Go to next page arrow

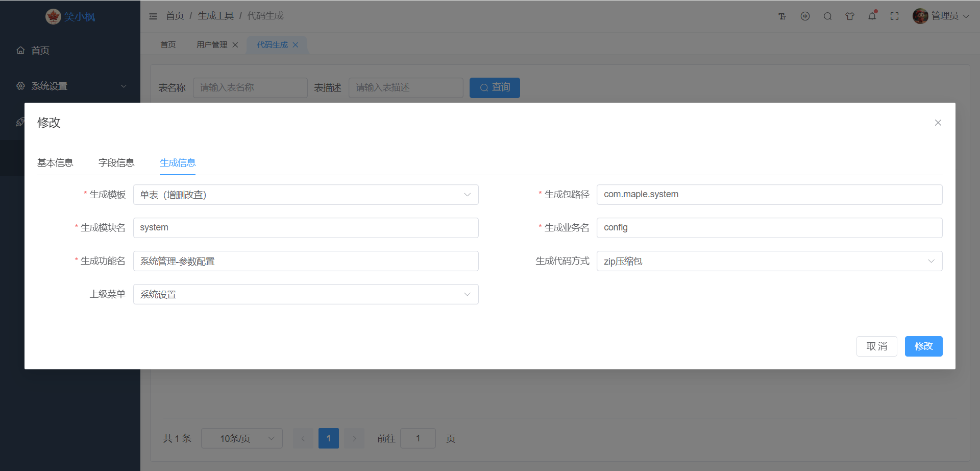pyautogui.click(x=354, y=438)
